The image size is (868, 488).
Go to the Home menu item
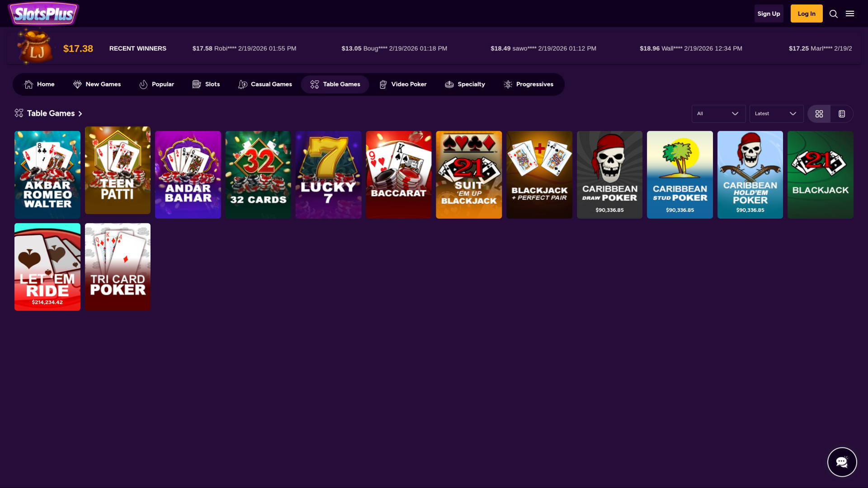[x=39, y=84]
